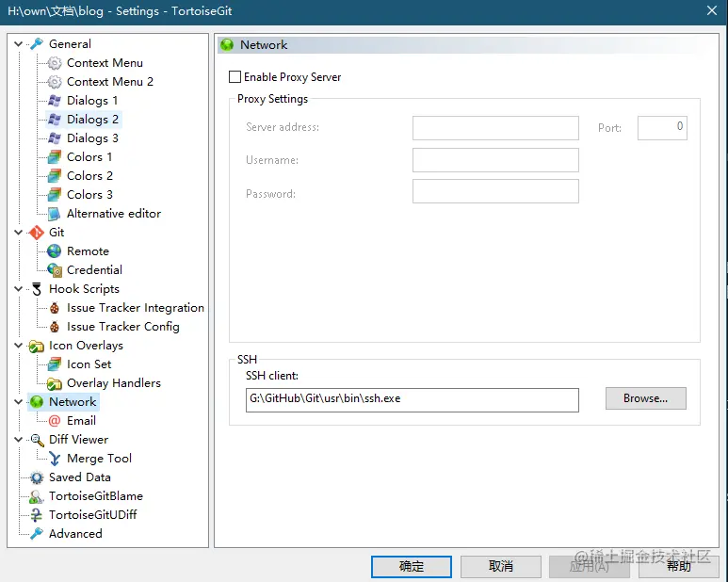Click the Port number field
Screen dimensions: 728x582
pyautogui.click(x=662, y=128)
